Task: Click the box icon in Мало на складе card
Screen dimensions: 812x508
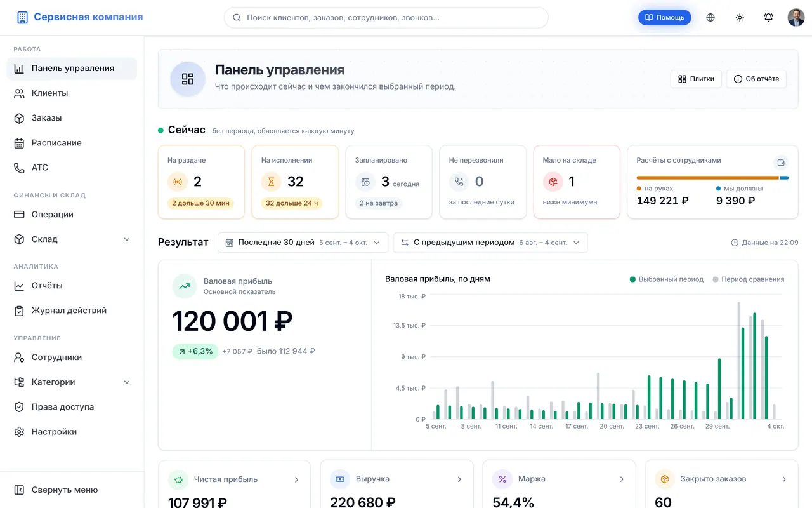Action: point(553,182)
